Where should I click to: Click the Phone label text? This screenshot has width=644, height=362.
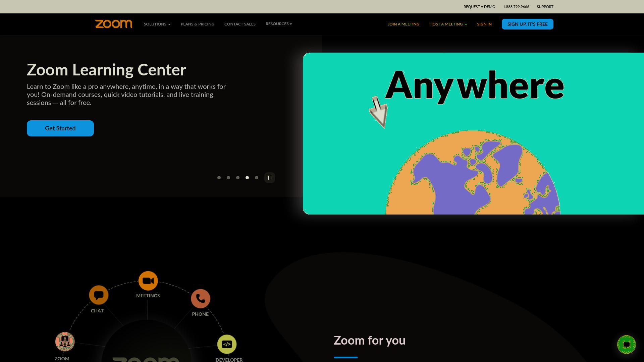pyautogui.click(x=200, y=314)
